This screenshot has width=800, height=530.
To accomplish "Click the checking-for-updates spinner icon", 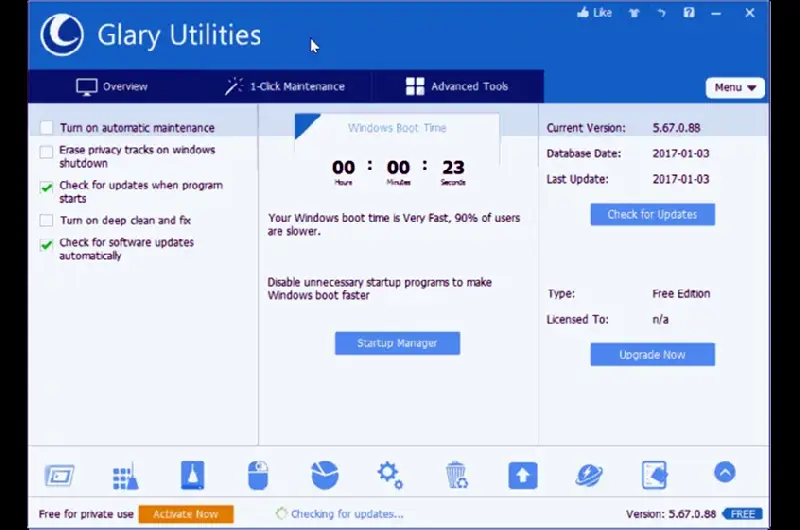I will [x=281, y=514].
